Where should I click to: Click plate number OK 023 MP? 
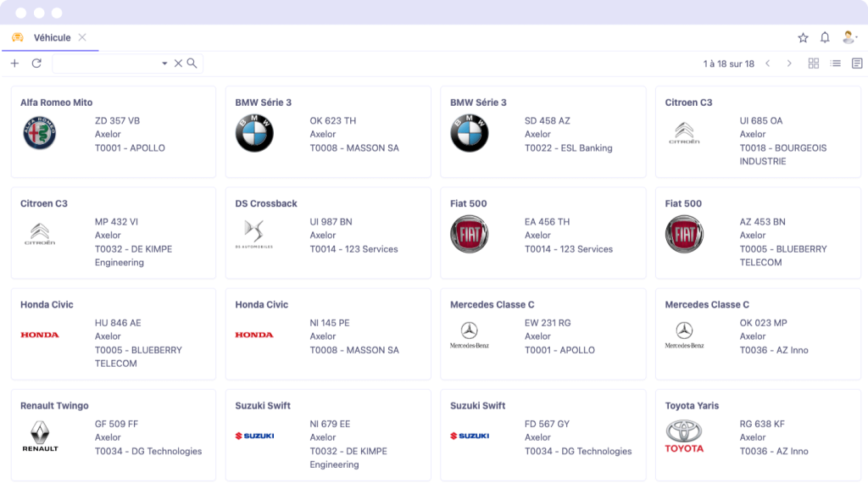[764, 323]
